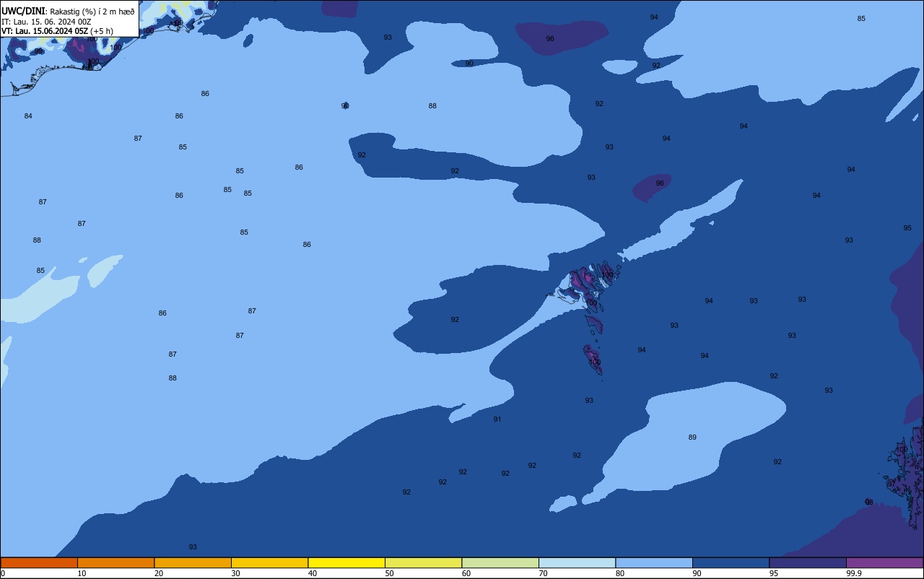Click the legend tick label 40

313,573
